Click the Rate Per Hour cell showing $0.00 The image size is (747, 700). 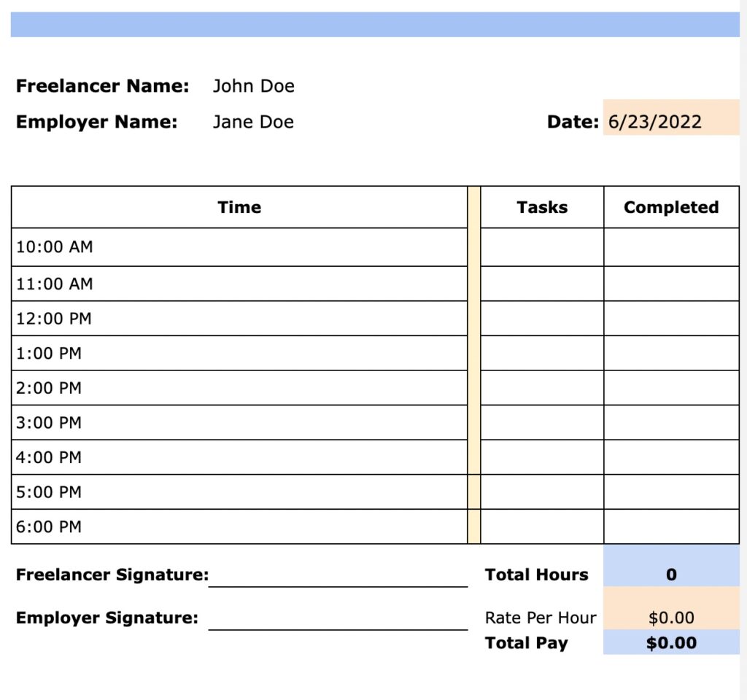point(671,617)
